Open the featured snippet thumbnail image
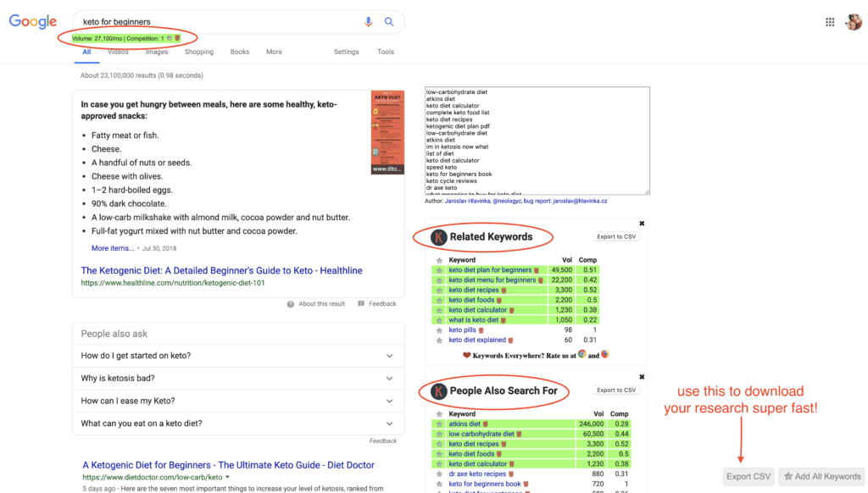This screenshot has width=868, height=493. pos(387,132)
